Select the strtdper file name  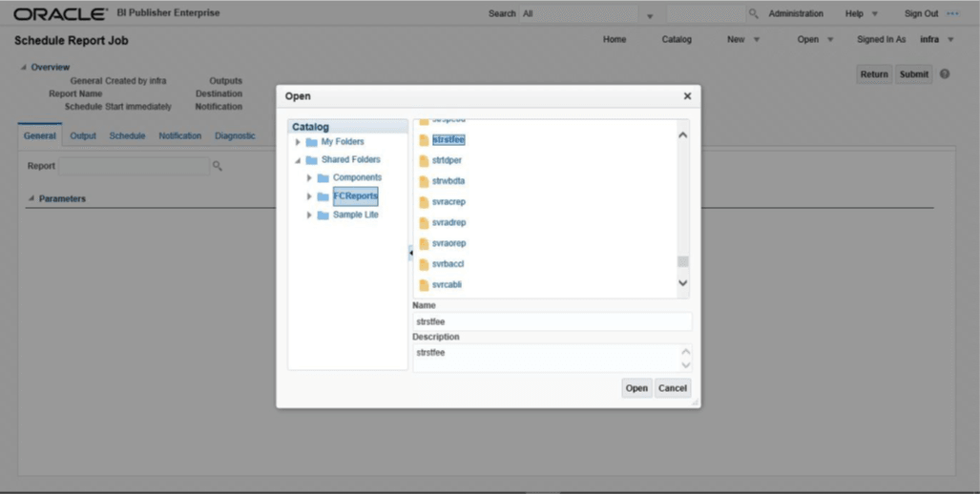pos(447,160)
